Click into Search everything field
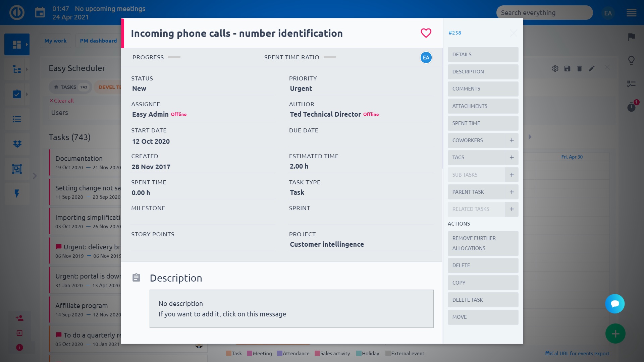 click(544, 13)
